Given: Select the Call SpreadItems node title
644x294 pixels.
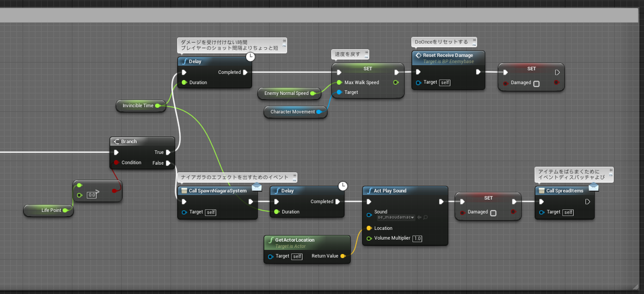Looking at the screenshot, I should [565, 190].
